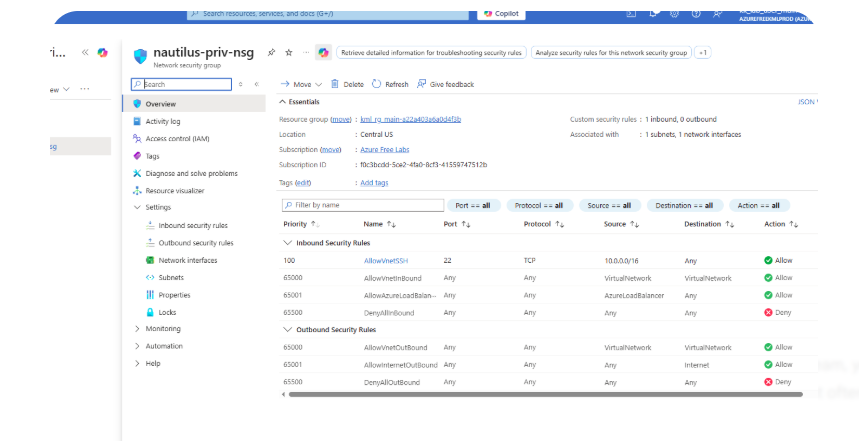This screenshot has width=859, height=441.
Task: Open Locks under Settings
Action: [x=167, y=313]
